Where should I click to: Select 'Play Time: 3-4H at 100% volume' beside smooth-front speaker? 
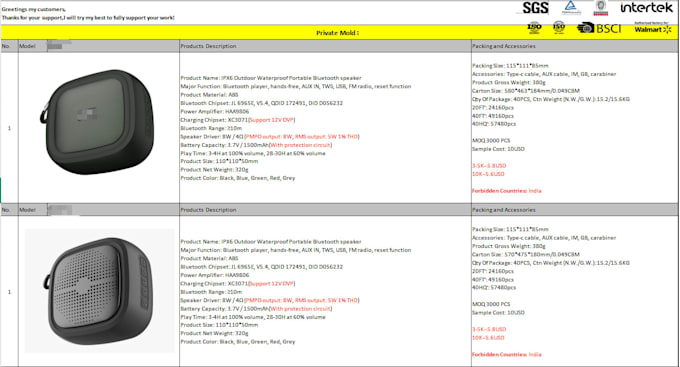tap(253, 153)
